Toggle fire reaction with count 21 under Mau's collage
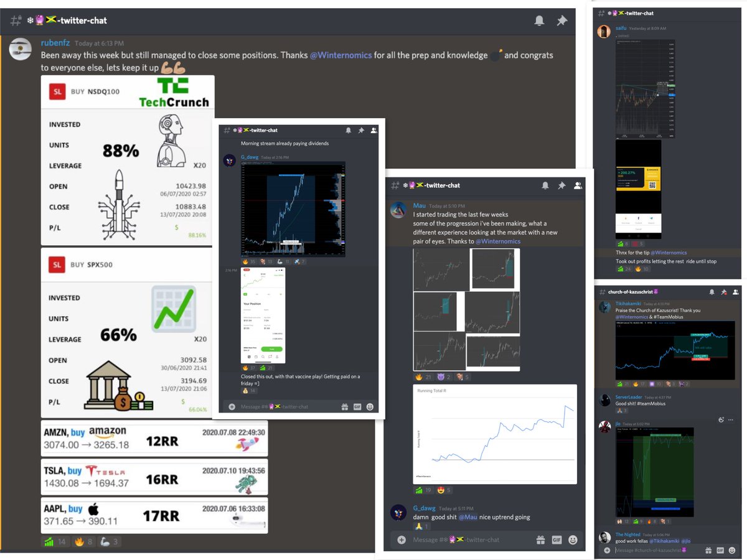747x560 pixels. click(424, 377)
